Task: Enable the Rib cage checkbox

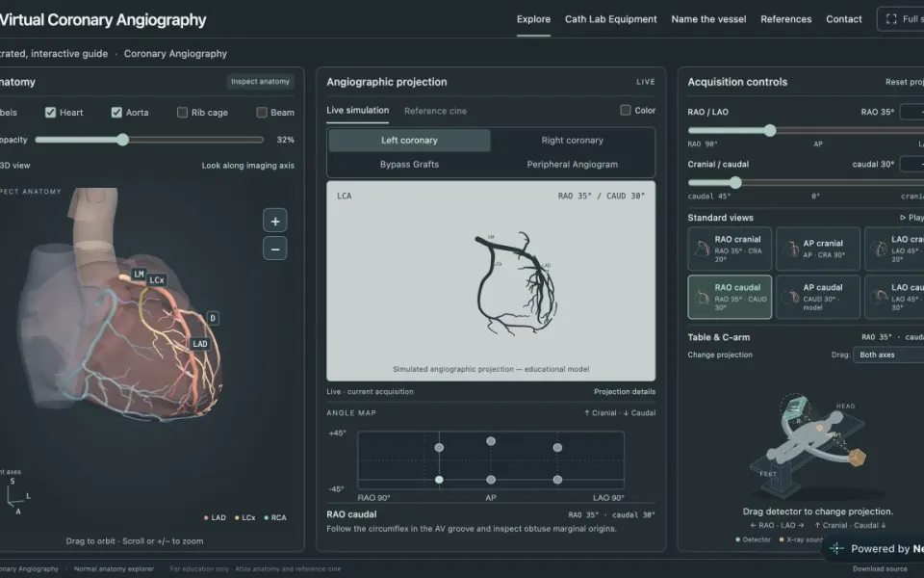Action: click(x=183, y=112)
